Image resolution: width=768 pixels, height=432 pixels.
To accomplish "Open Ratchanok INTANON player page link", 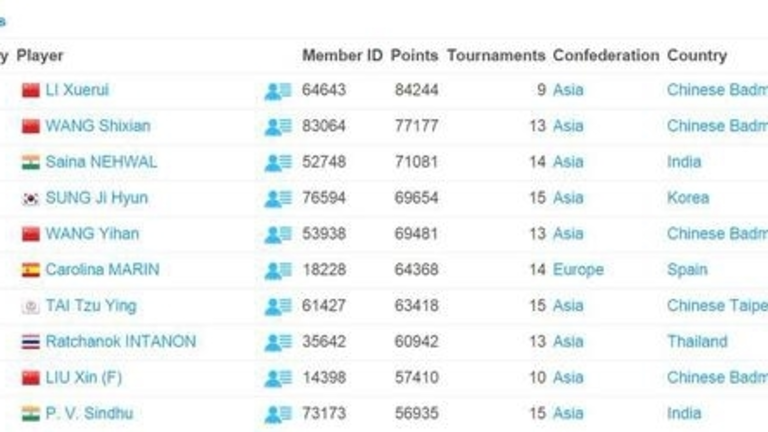I will pos(120,342).
